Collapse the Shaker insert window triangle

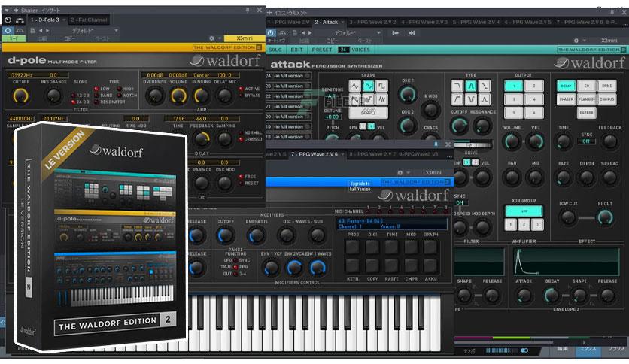7,10
